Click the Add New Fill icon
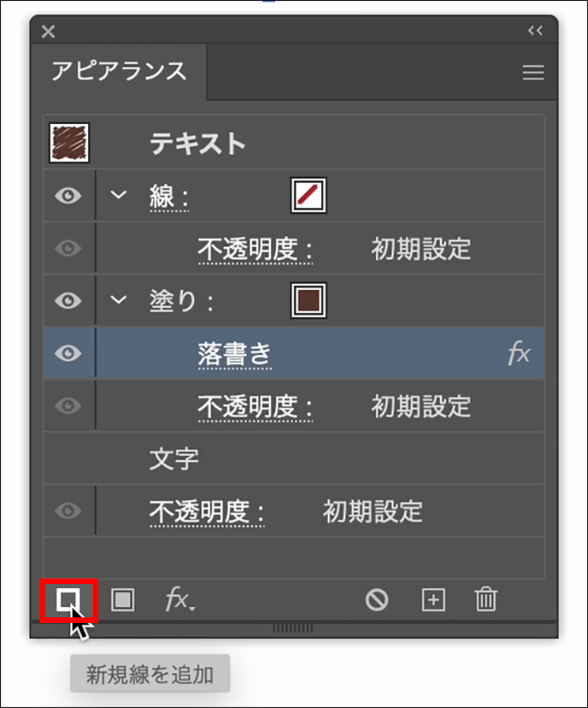This screenshot has width=588, height=708. coord(122,600)
